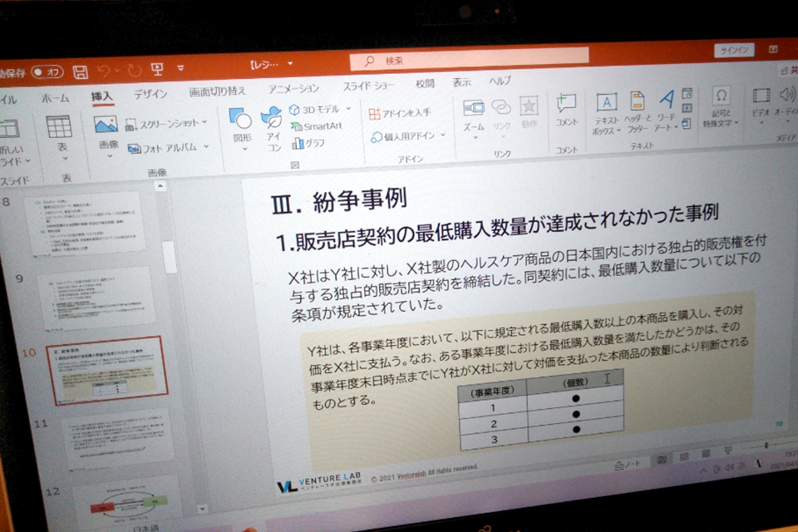Click the サインイン (Sign in) button

pos(734,50)
